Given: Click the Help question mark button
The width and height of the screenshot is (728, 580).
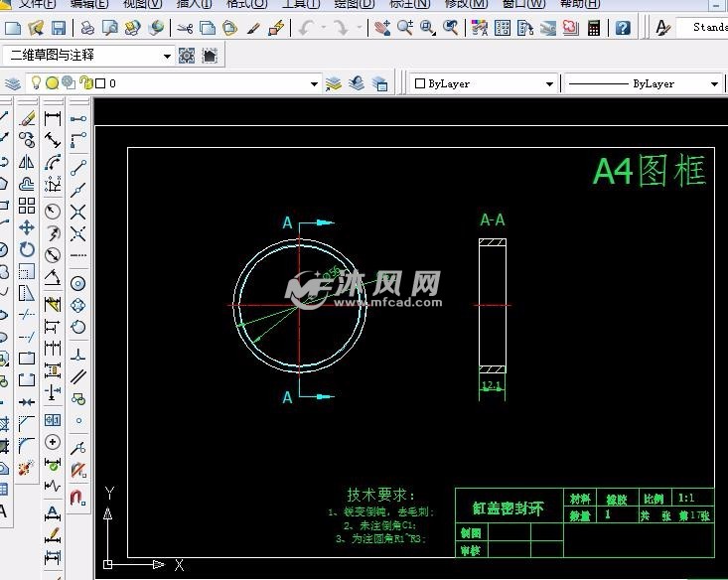Looking at the screenshot, I should point(624,28).
